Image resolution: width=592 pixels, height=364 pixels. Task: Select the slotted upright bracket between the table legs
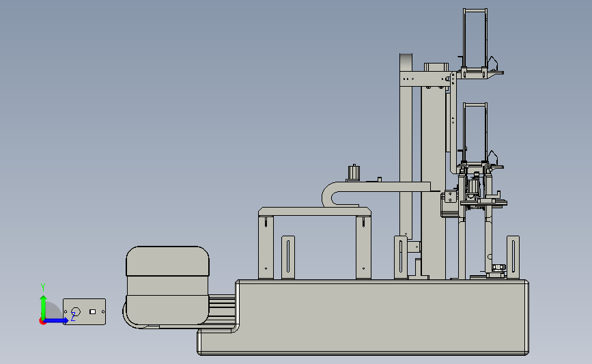pos(288,257)
